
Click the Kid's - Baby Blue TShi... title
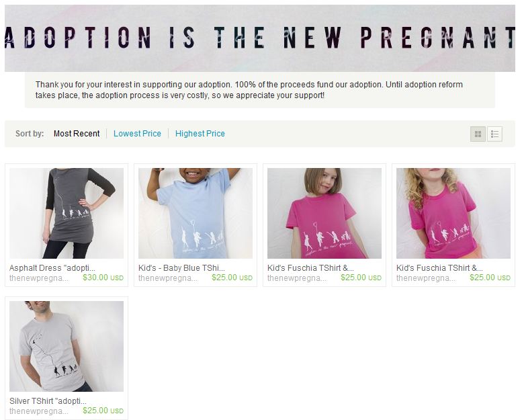pos(182,268)
